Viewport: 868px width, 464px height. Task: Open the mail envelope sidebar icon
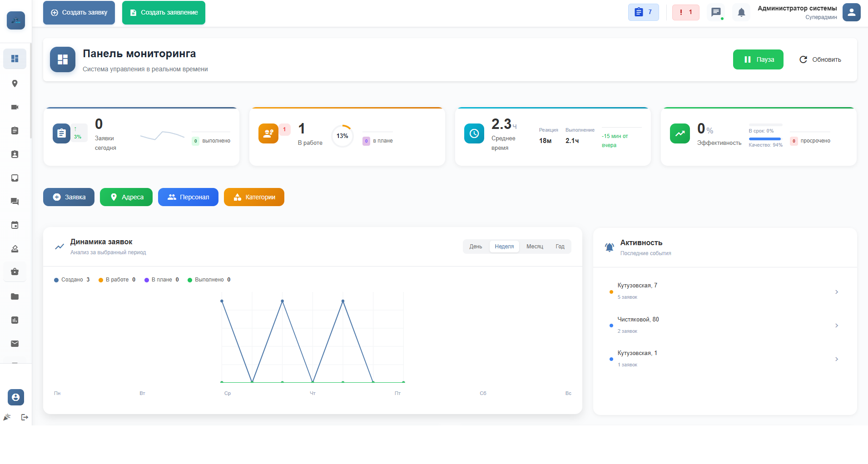15,344
